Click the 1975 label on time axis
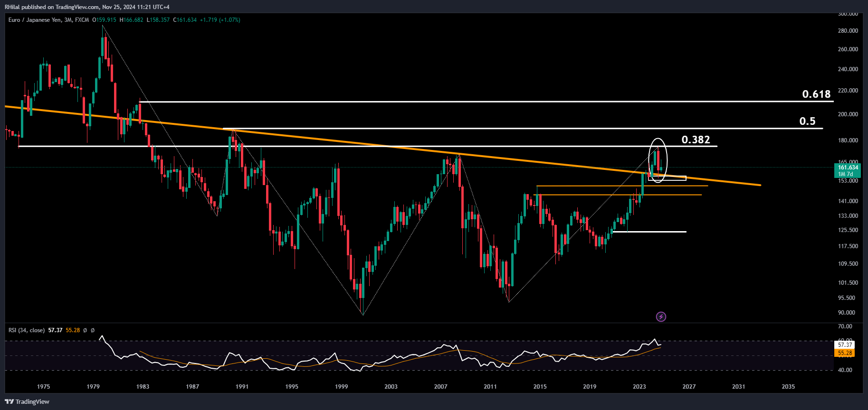Screen dimensions: 868x410 (43, 387)
